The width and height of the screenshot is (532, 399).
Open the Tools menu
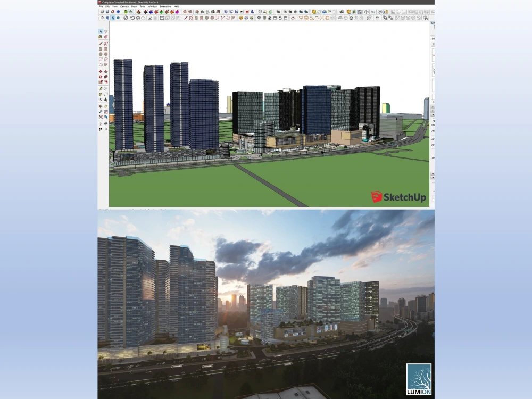point(143,6)
